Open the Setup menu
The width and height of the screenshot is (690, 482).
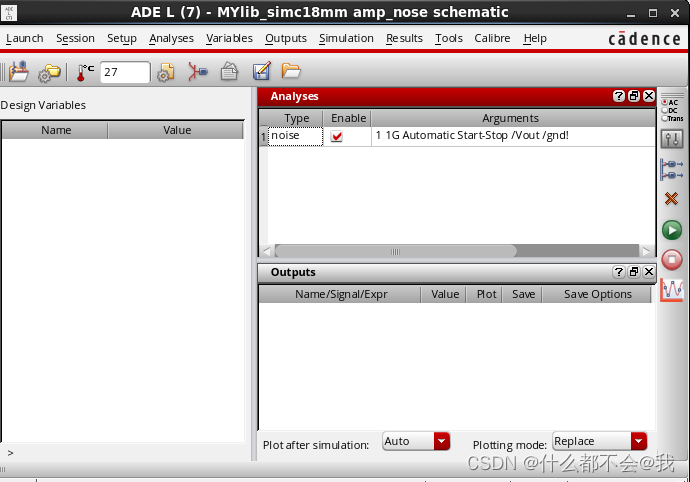122,38
